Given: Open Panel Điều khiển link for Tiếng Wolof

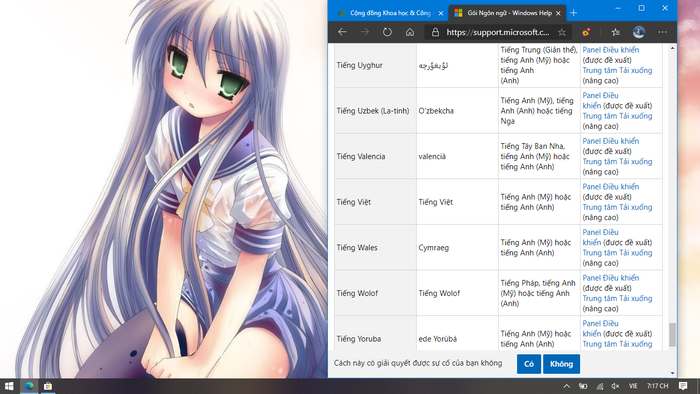Looking at the screenshot, I should click(x=610, y=278).
